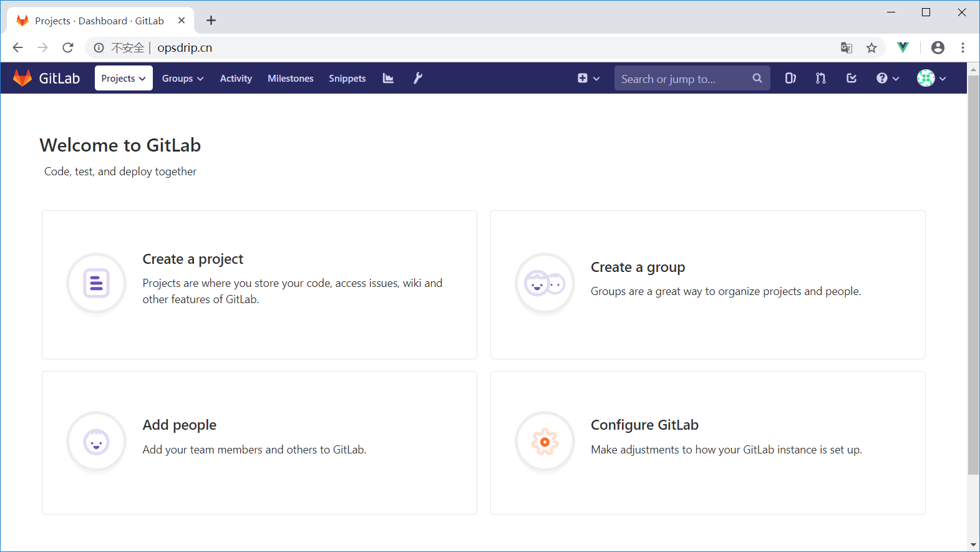Click the GitLab wordmark text

tap(59, 78)
